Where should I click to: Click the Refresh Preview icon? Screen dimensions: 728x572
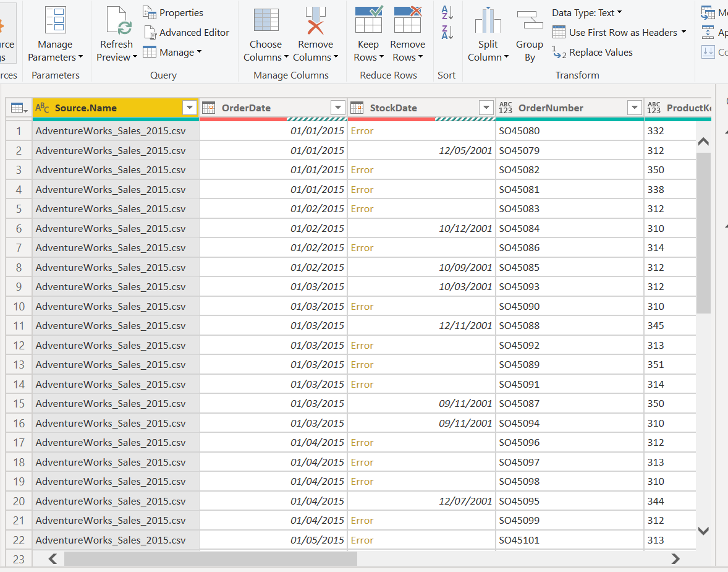119,20
